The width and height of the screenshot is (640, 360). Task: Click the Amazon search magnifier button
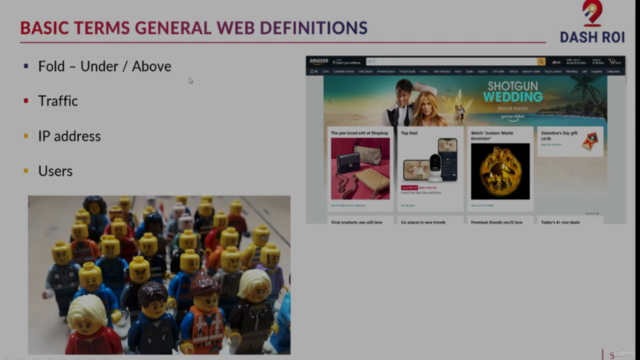[541, 62]
